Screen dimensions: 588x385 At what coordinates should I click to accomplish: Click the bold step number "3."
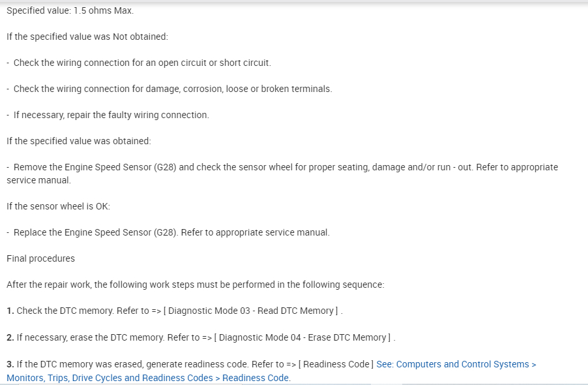10,364
